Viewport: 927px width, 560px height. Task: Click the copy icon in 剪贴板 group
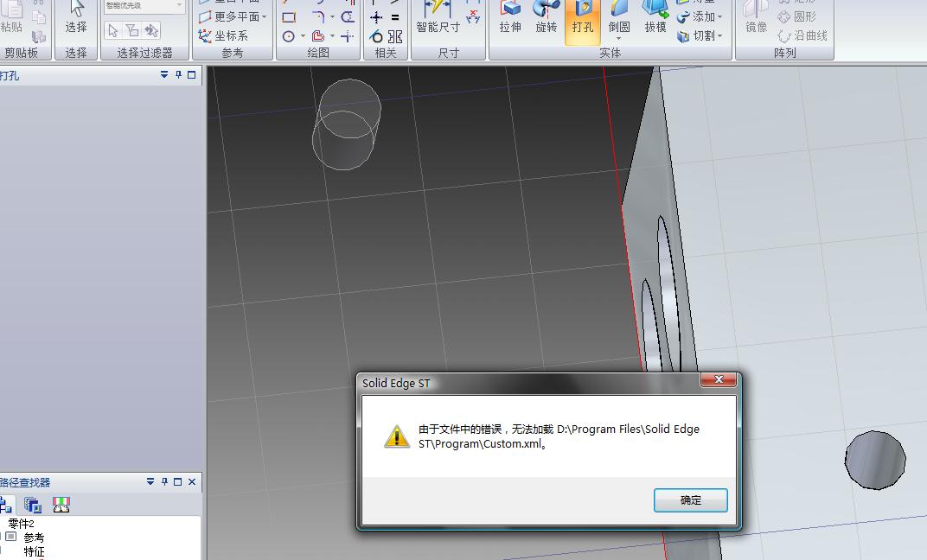pyautogui.click(x=39, y=17)
